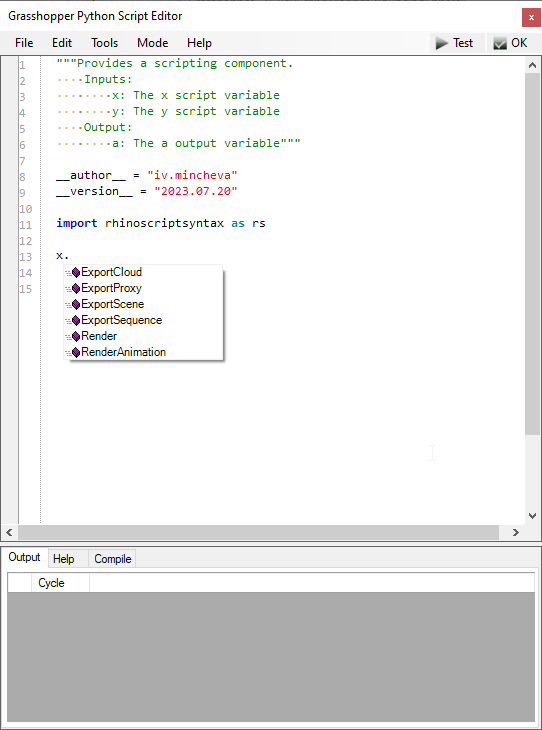Click the OK checkmark icon
The image size is (542, 730).
click(500, 43)
